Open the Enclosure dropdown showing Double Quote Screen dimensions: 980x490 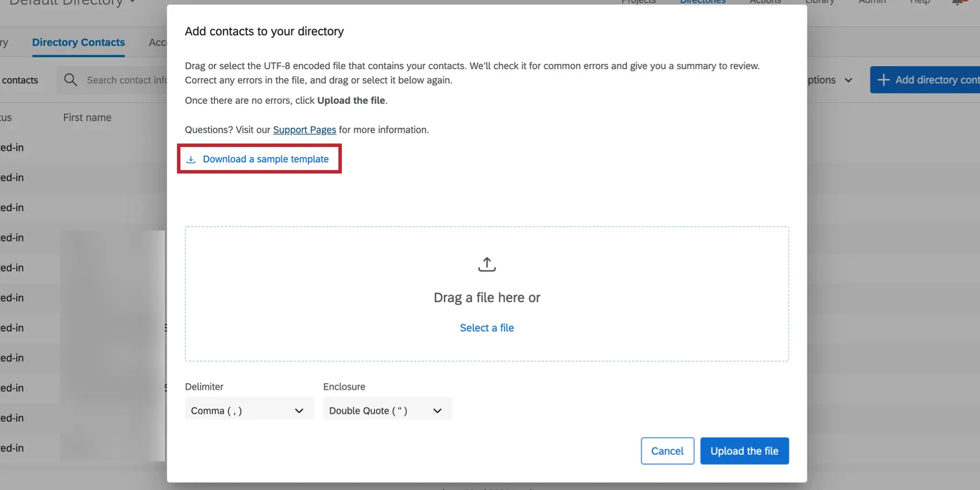coord(387,410)
